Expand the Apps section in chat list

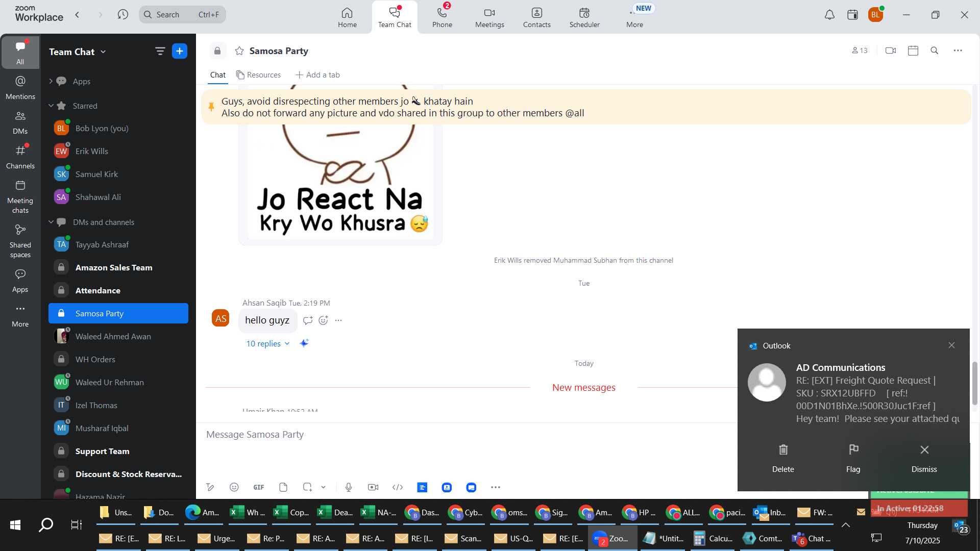[x=51, y=81]
